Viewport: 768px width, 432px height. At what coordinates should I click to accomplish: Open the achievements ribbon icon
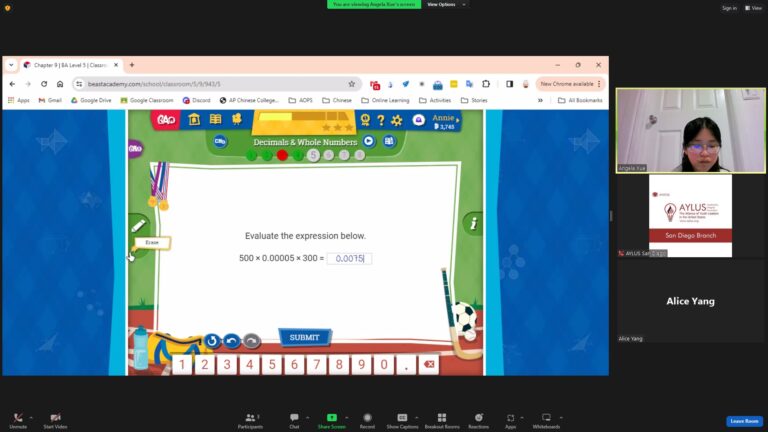point(365,120)
